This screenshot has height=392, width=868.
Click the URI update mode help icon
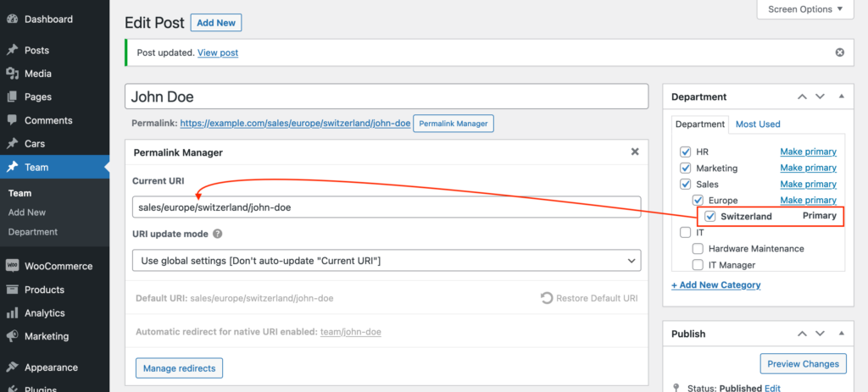[x=218, y=234]
